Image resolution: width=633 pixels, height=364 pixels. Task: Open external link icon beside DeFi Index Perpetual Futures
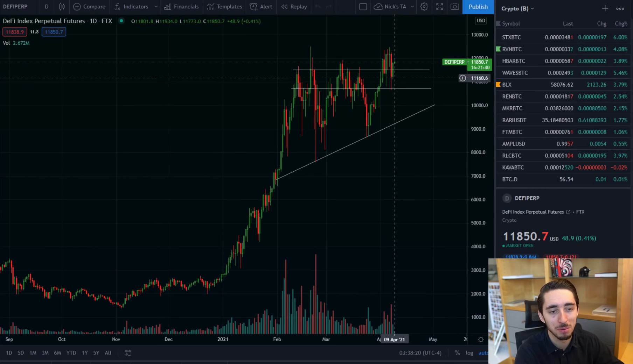point(568,212)
